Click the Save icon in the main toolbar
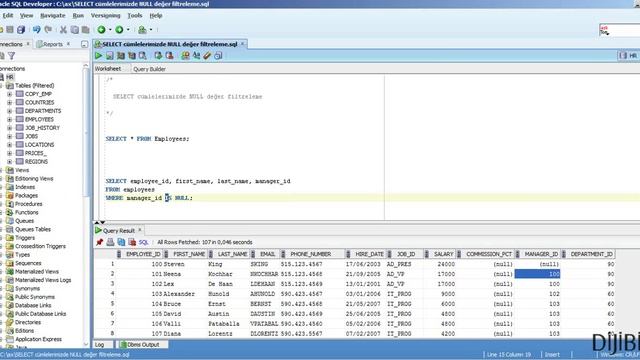640x360 pixels. [x=10, y=29]
